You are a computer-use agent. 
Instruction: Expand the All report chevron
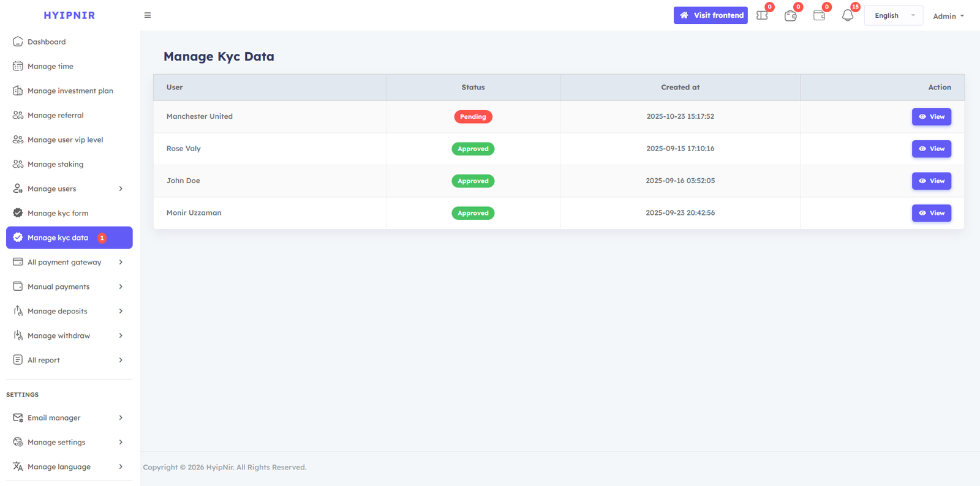(x=121, y=360)
